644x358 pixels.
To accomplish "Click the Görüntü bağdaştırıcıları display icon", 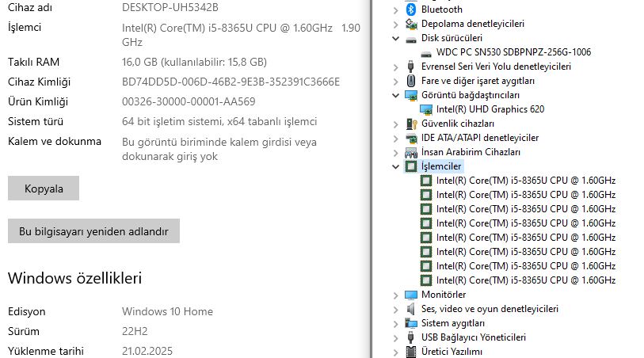I will pos(411,95).
